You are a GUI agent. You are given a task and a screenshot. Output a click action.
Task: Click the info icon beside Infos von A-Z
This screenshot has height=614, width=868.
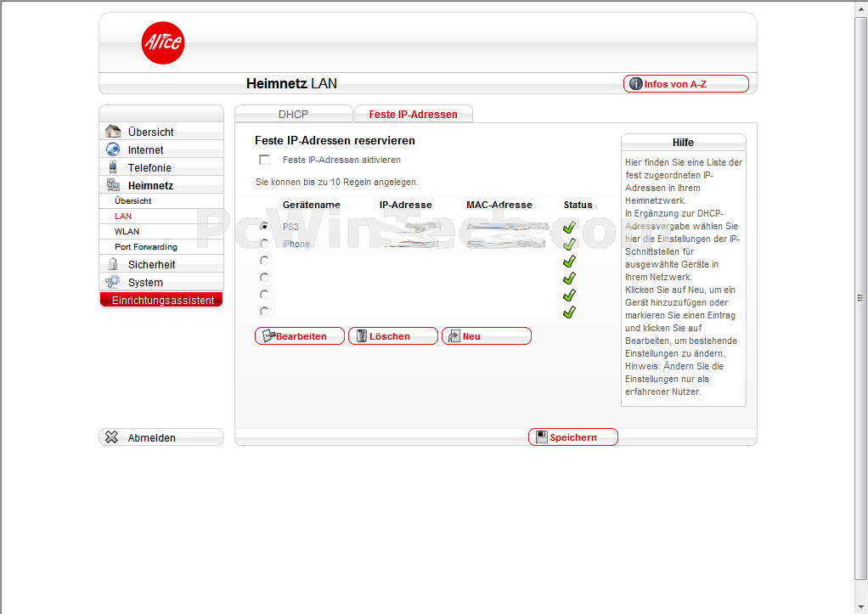(636, 84)
